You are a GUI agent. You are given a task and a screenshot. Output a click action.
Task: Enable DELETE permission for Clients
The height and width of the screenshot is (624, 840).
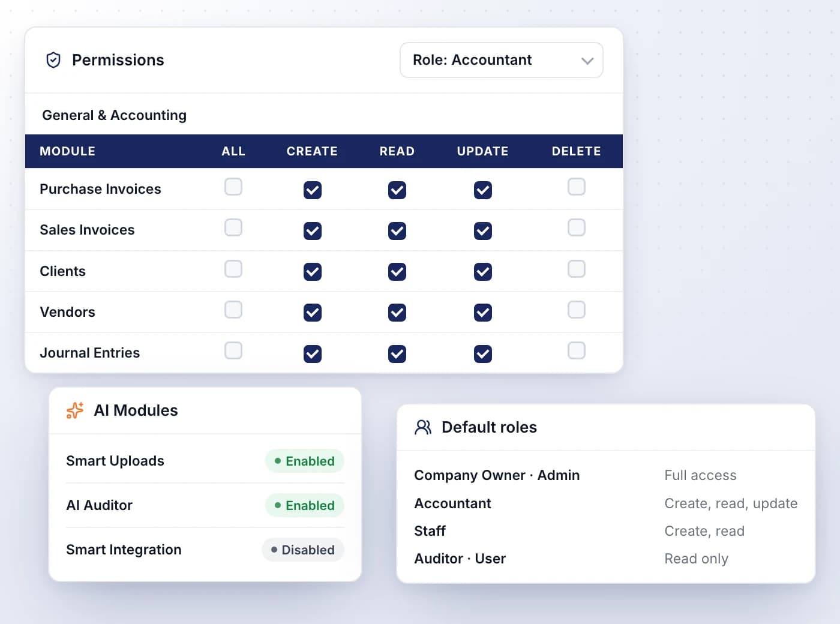click(577, 269)
